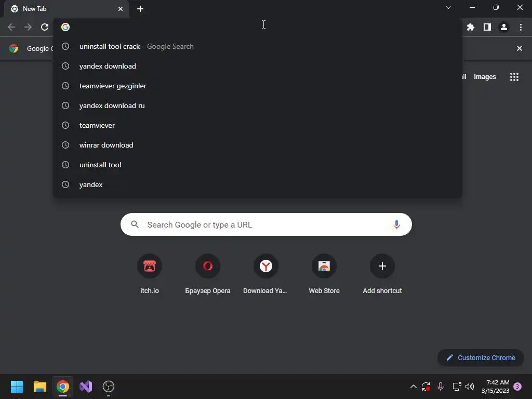Close the New Tab tab
This screenshot has height=399, width=532.
121,9
